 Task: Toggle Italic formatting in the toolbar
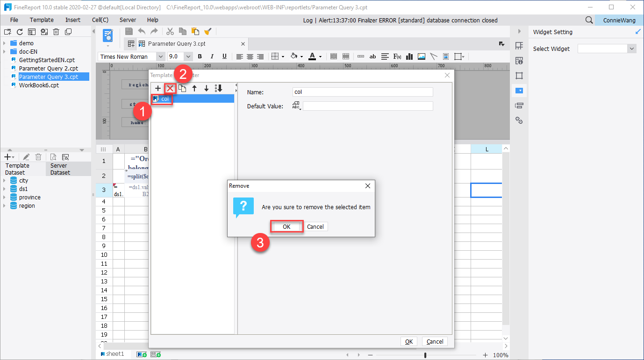click(211, 56)
